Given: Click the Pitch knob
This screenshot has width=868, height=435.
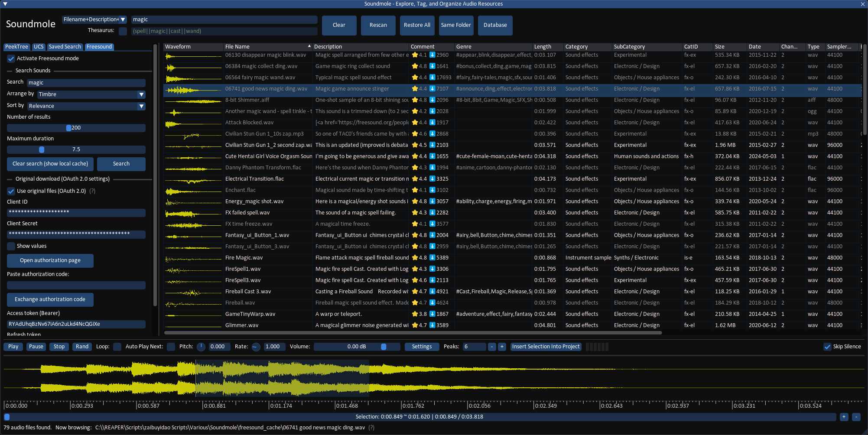Looking at the screenshot, I should point(201,347).
